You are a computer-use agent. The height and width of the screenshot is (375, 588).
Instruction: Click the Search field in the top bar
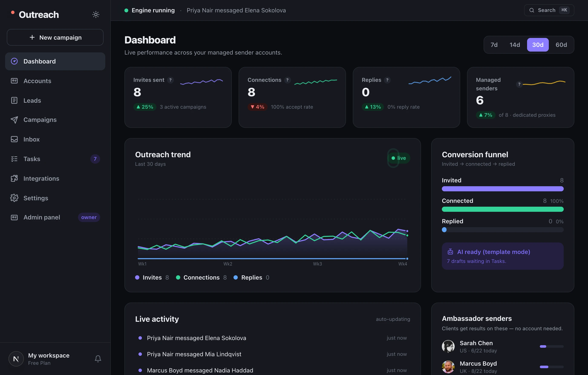pos(549,10)
